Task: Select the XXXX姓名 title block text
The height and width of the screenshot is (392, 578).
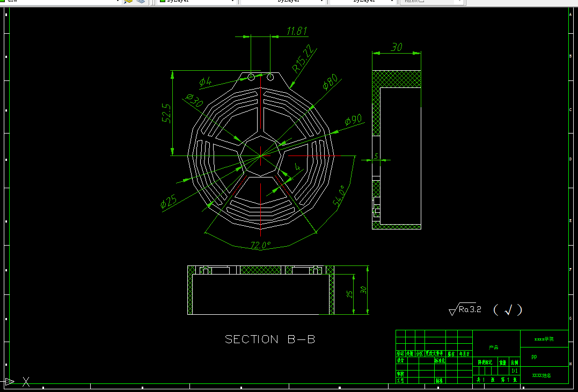Action: 542,375
